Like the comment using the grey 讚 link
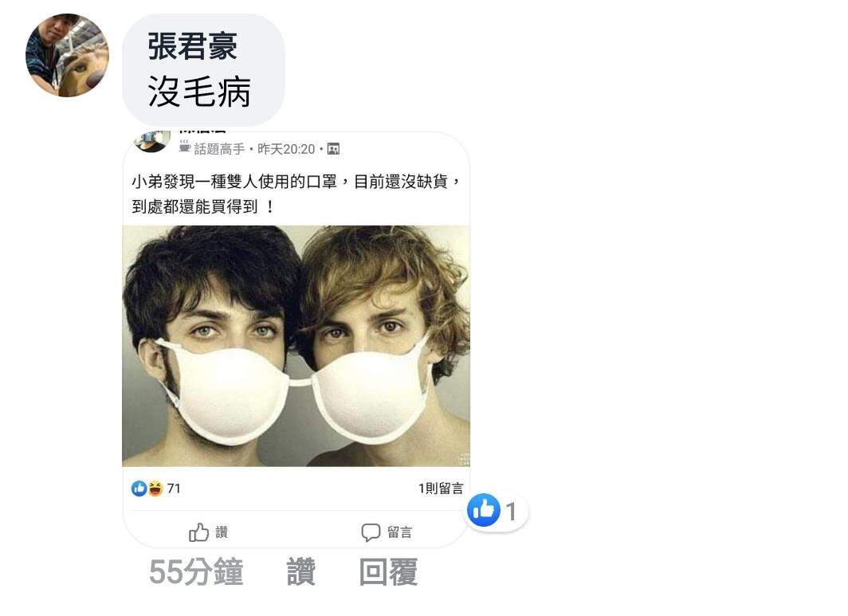This screenshot has width=848, height=616. click(x=300, y=572)
